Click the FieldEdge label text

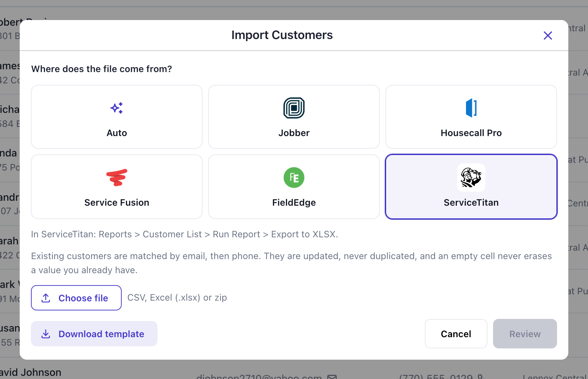click(x=294, y=203)
